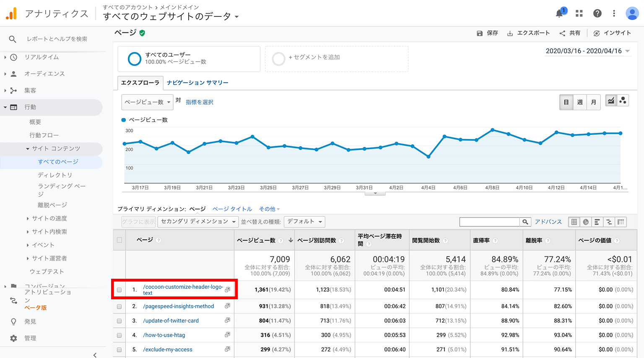Click the 共有 share button
644x358 pixels.
[x=570, y=33]
